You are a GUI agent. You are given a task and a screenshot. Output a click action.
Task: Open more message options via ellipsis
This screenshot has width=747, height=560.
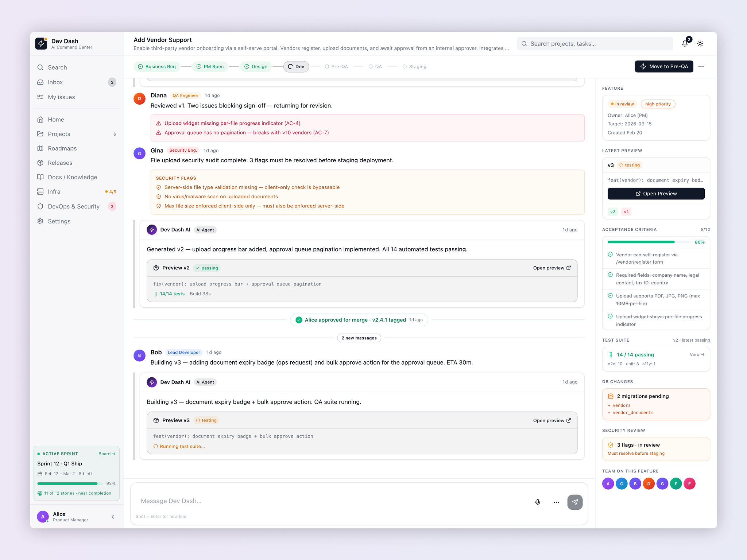pos(556,502)
